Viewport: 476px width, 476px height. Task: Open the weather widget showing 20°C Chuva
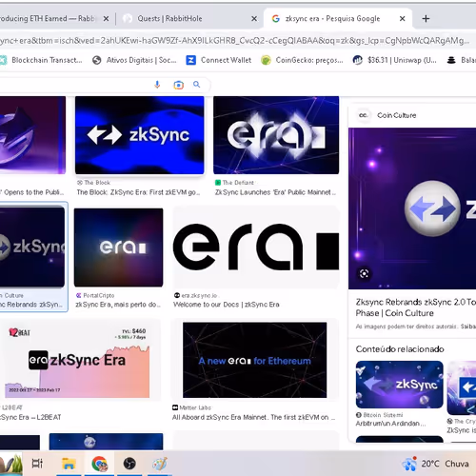tap(435, 464)
